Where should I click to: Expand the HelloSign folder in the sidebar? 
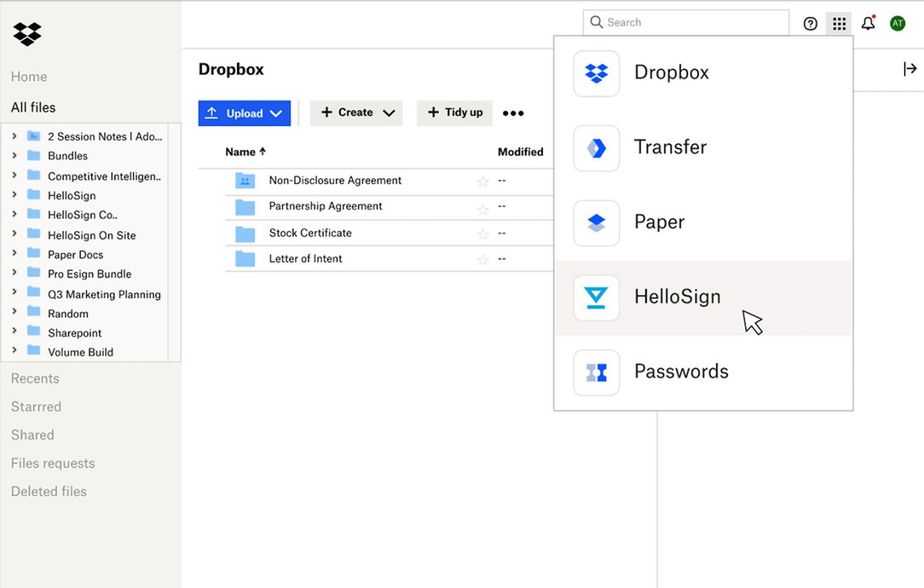tap(16, 195)
